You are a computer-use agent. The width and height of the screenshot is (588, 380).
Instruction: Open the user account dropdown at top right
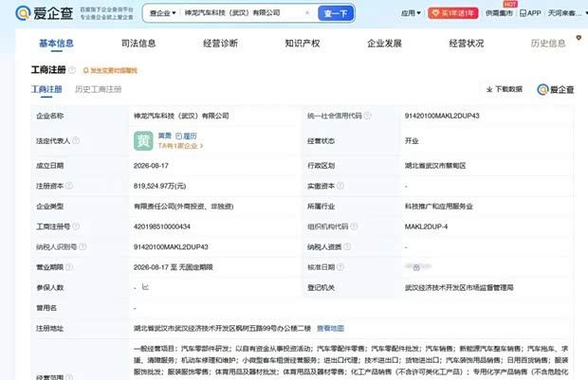click(x=567, y=13)
